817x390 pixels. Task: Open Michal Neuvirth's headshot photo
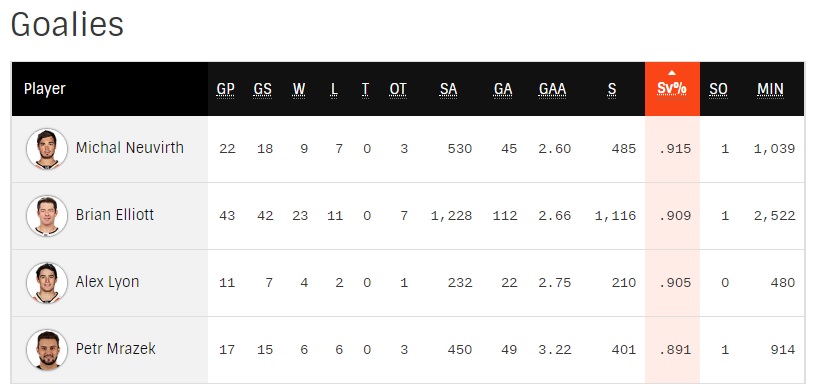pos(47,149)
